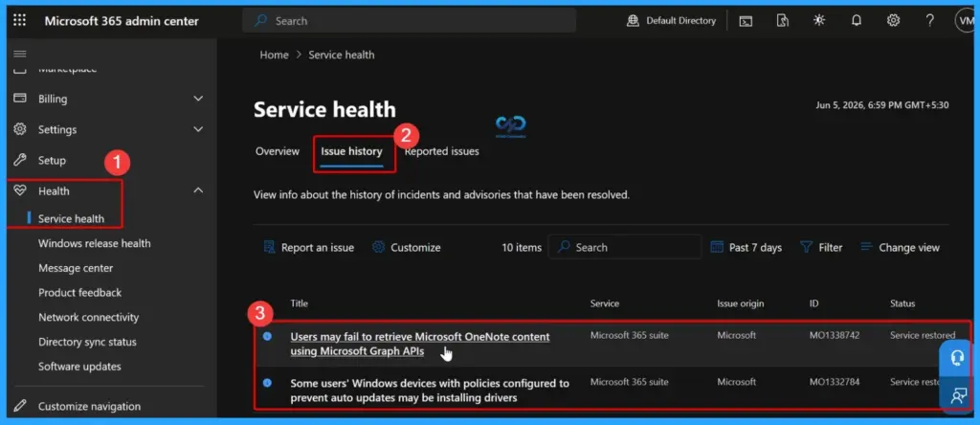The width and height of the screenshot is (980, 425).
Task: Sort by ID column header
Action: pos(813,303)
